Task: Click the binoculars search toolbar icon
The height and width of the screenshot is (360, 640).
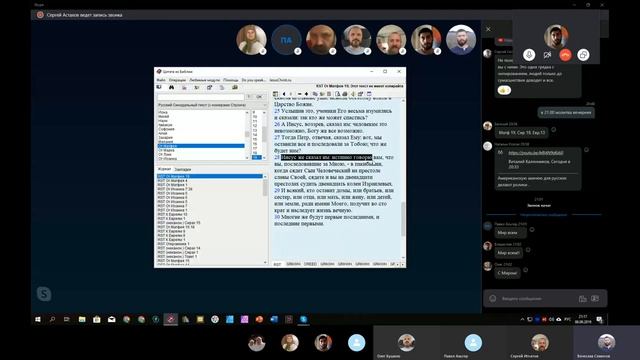Action: [171, 87]
